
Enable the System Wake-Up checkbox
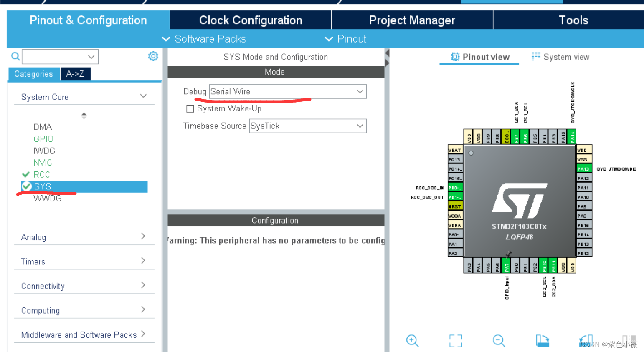[190, 109]
